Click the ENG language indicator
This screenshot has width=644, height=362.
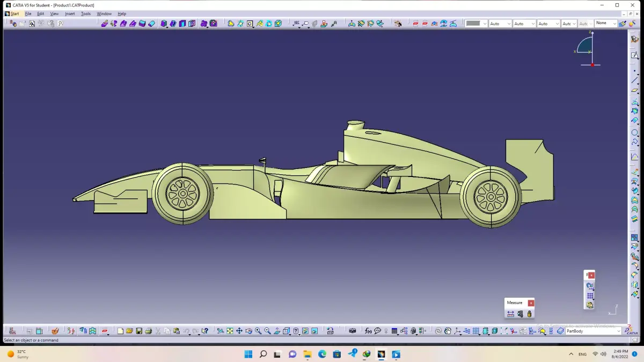582,354
